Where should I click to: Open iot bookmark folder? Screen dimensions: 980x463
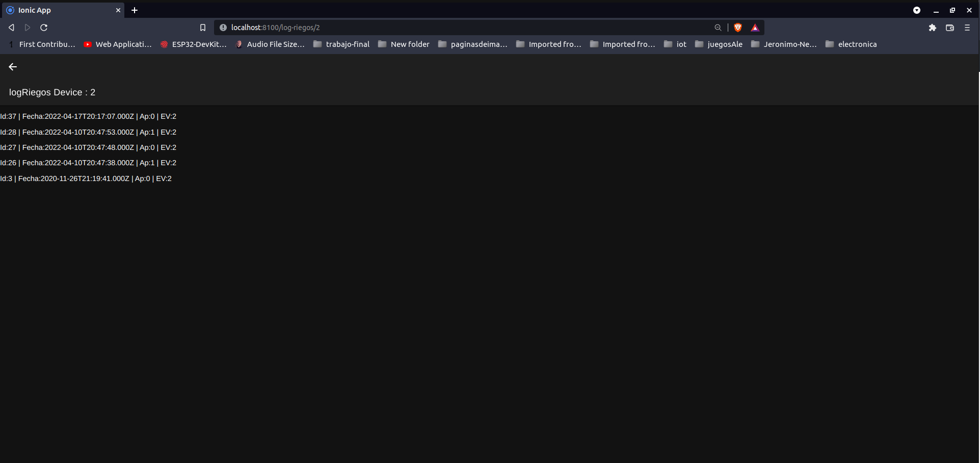675,44
